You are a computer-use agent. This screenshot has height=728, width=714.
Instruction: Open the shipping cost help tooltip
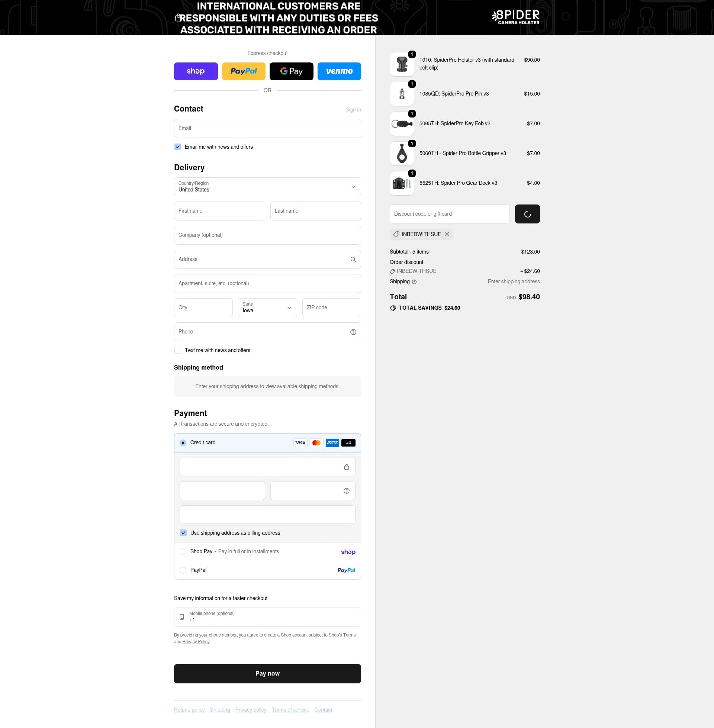pyautogui.click(x=414, y=281)
